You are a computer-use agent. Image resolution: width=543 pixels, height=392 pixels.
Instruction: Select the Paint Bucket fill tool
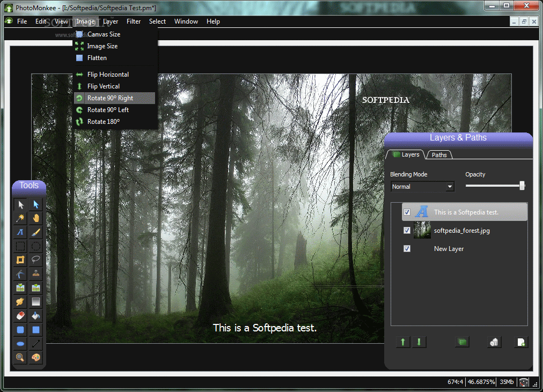(x=35, y=315)
